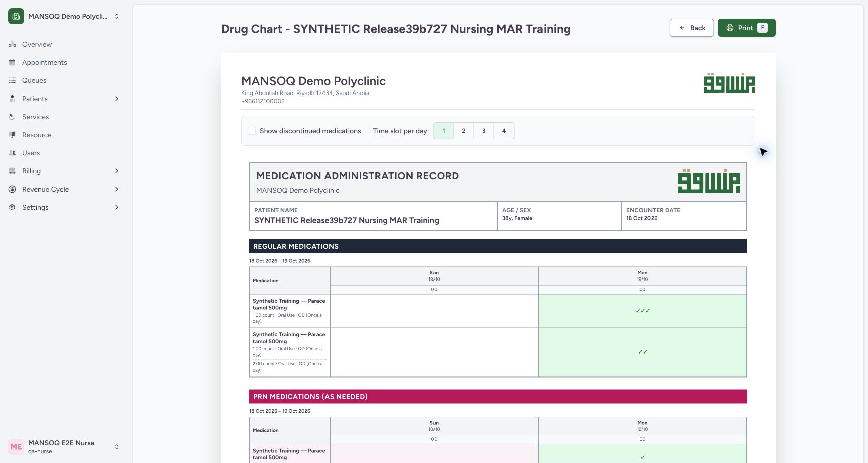Click the encounter date 18 Oct 2026

point(641,218)
